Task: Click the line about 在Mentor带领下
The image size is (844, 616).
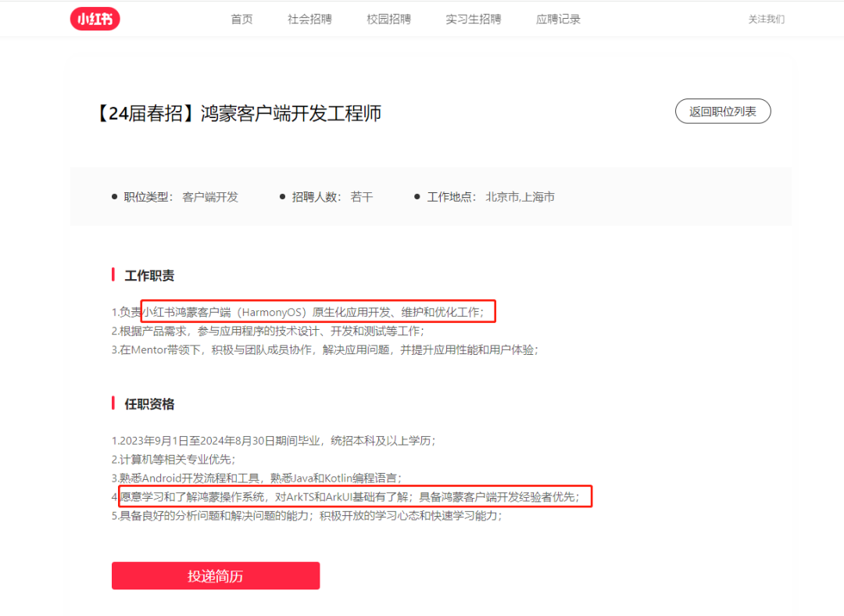Action: point(325,350)
